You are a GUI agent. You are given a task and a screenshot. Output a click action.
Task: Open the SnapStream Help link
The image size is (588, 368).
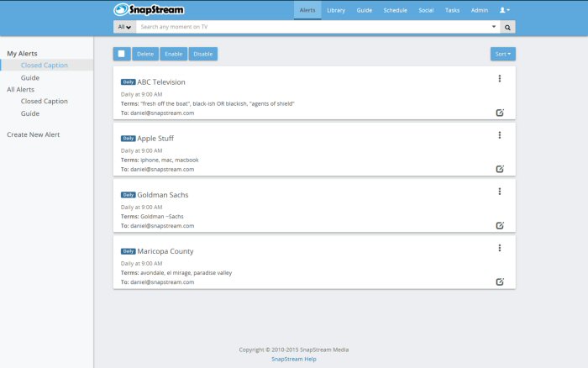294,359
